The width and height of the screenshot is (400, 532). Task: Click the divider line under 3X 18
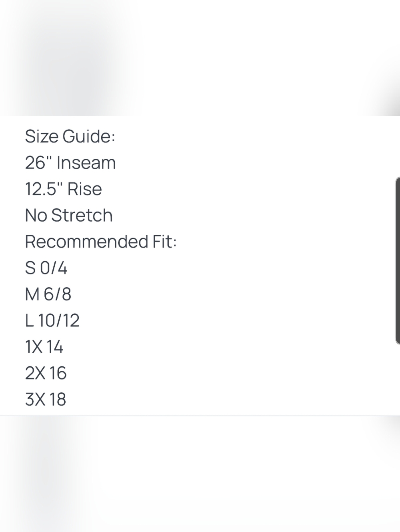tap(200, 416)
